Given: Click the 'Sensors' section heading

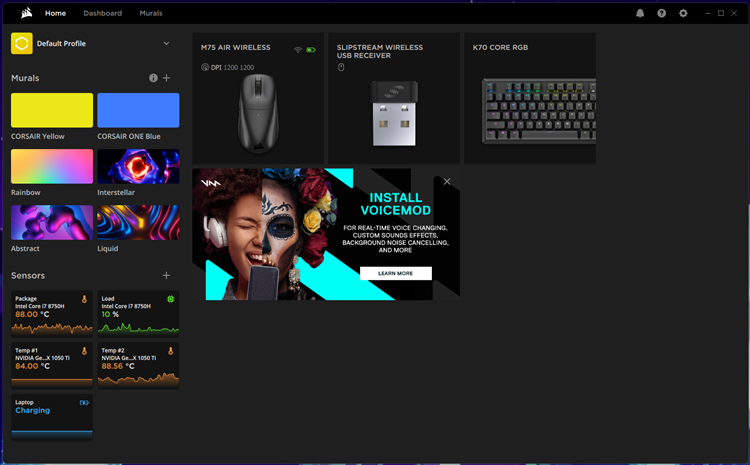Looking at the screenshot, I should 28,276.
